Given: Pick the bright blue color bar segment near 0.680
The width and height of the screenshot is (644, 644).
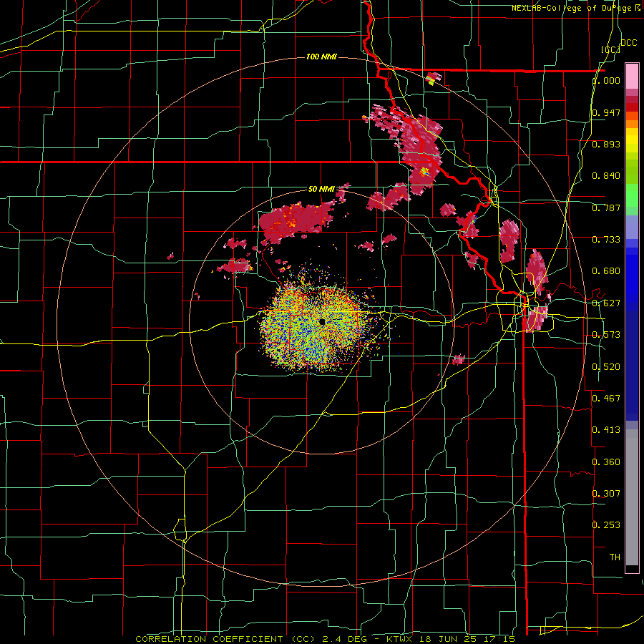Looking at the screenshot, I should [632, 273].
